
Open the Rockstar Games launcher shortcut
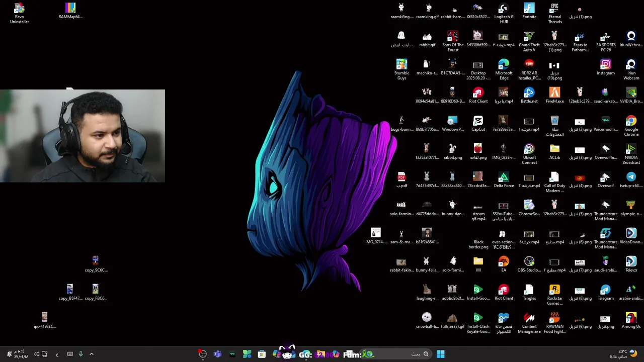[x=554, y=295]
